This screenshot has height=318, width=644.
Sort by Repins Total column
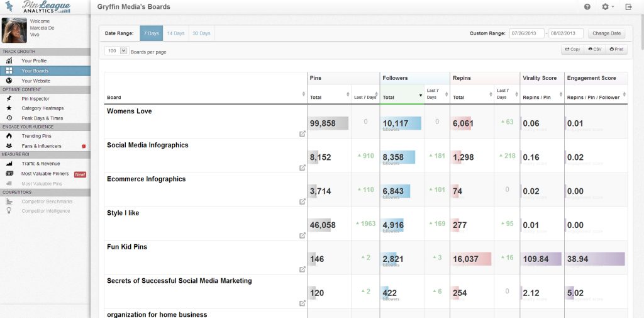pos(472,94)
